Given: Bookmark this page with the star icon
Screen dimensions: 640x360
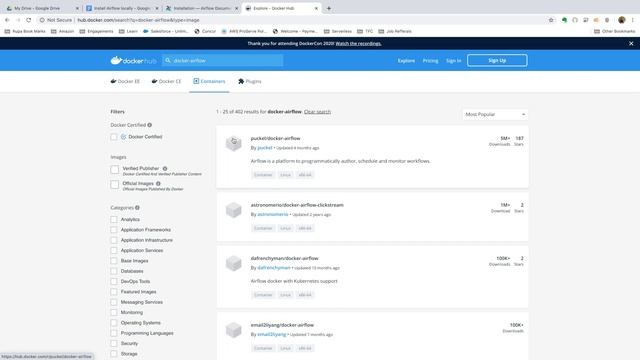Looking at the screenshot, I should (551, 20).
